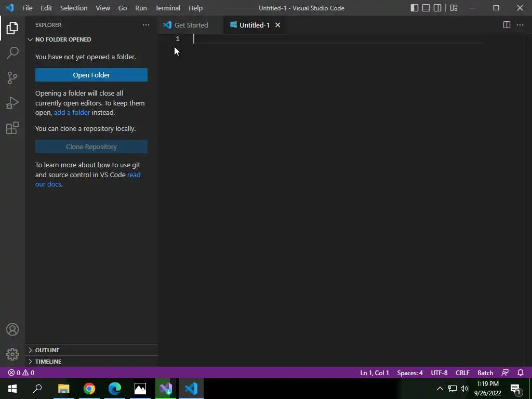Click Ln 1, Col 1 in status bar
Viewport: 532px width, 399px height.
tap(375, 373)
